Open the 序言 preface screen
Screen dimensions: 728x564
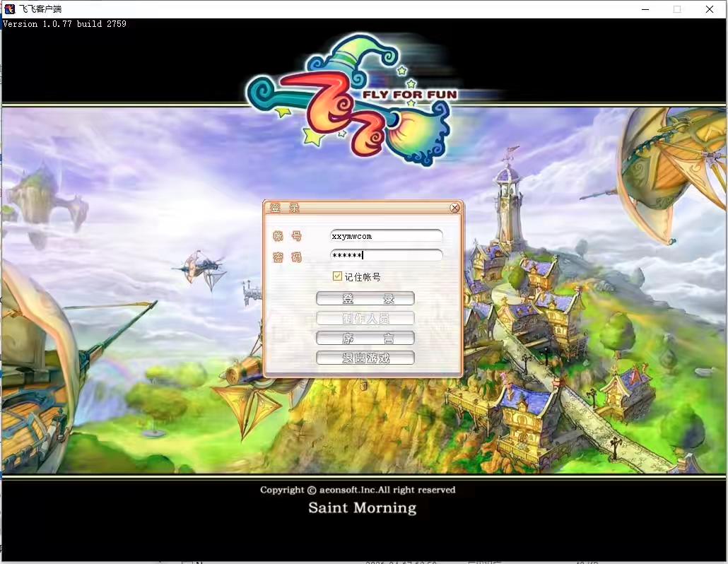point(365,338)
